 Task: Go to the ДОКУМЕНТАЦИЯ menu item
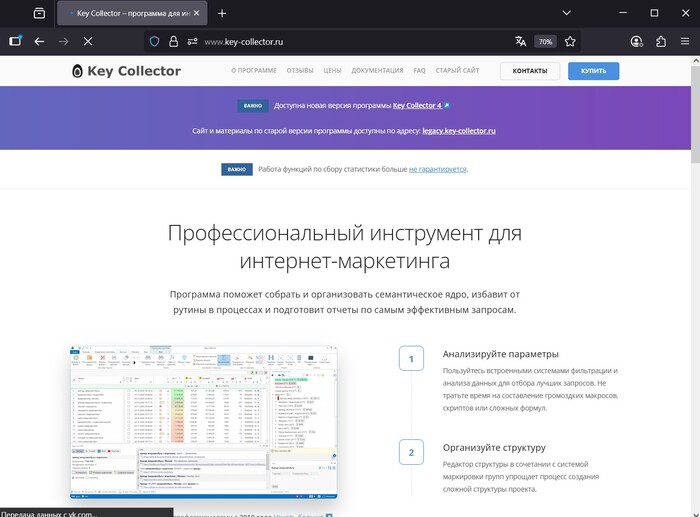click(x=377, y=71)
